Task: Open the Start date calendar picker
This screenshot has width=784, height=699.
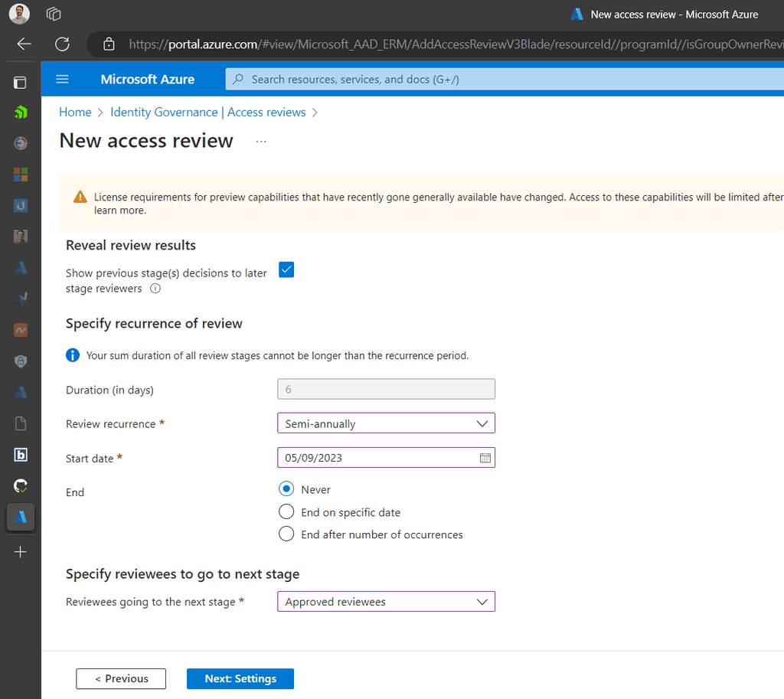Action: coord(485,457)
